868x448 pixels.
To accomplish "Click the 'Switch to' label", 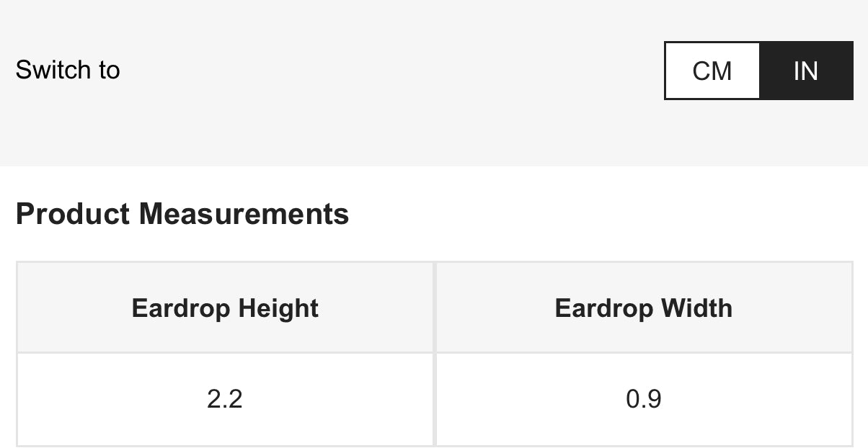I will click(68, 70).
